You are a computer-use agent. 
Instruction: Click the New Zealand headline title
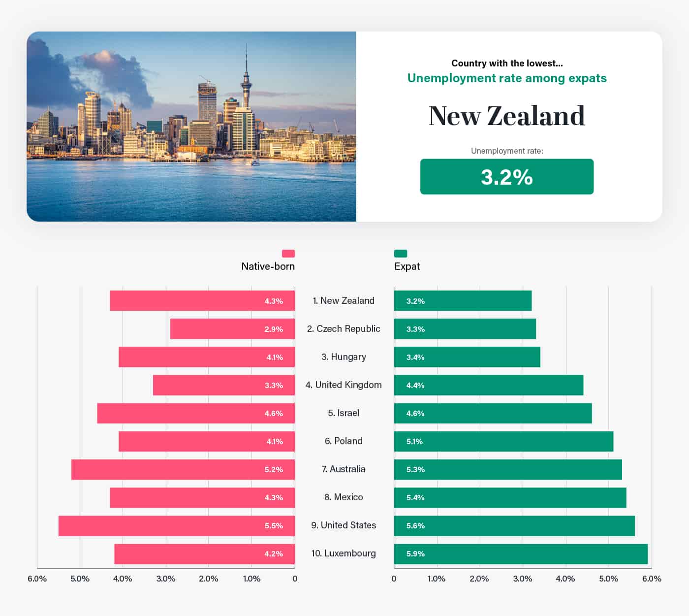pyautogui.click(x=507, y=116)
